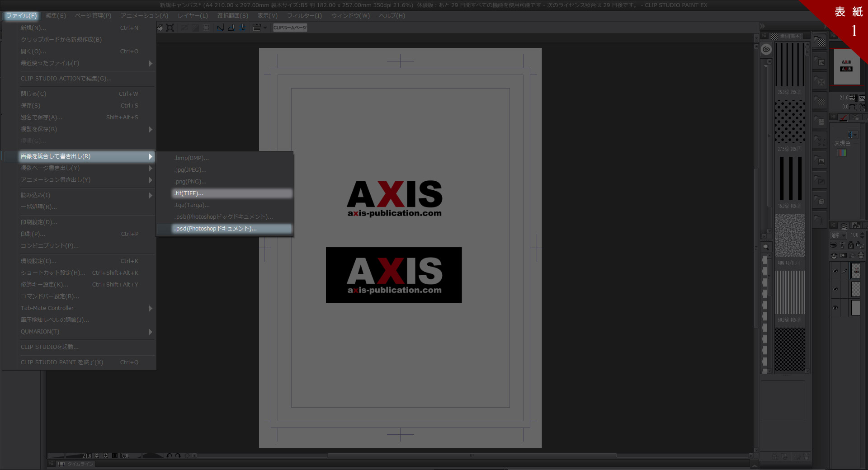Screen dimensions: 868x470
Task: Open the dropdown arrow beside canvas display icon
Action: coord(265,28)
